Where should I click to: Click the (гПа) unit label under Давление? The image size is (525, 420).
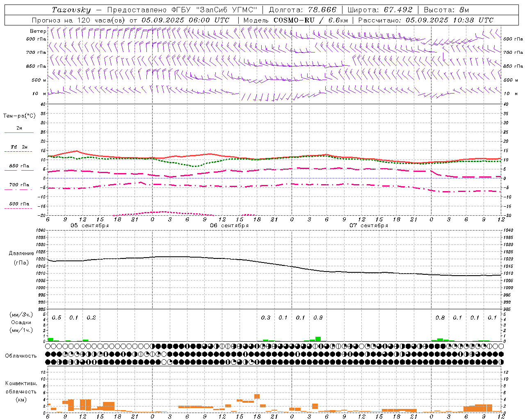(21, 262)
